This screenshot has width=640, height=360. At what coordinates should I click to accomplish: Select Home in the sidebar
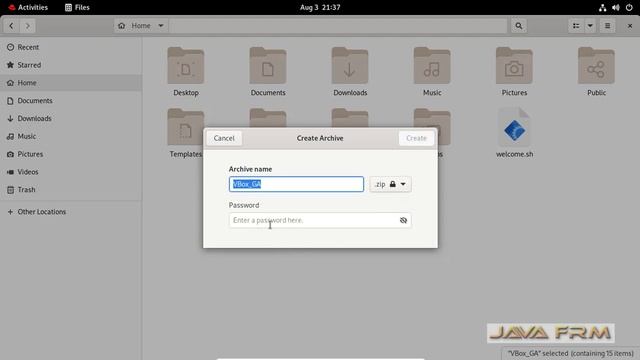point(71,83)
